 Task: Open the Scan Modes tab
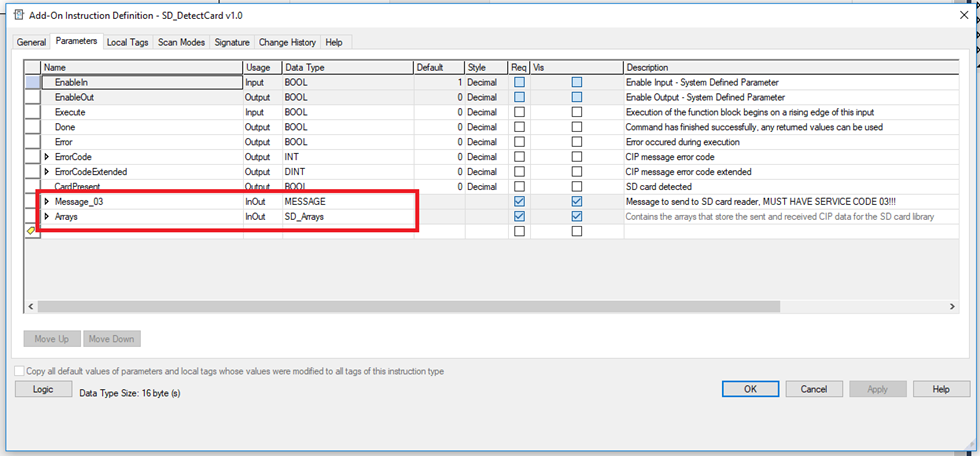click(181, 42)
